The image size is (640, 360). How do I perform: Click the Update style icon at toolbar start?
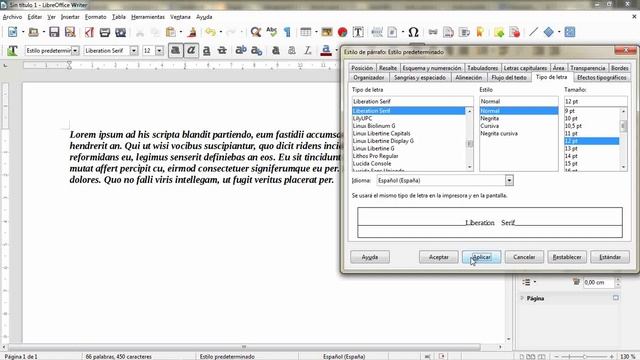tap(12, 51)
